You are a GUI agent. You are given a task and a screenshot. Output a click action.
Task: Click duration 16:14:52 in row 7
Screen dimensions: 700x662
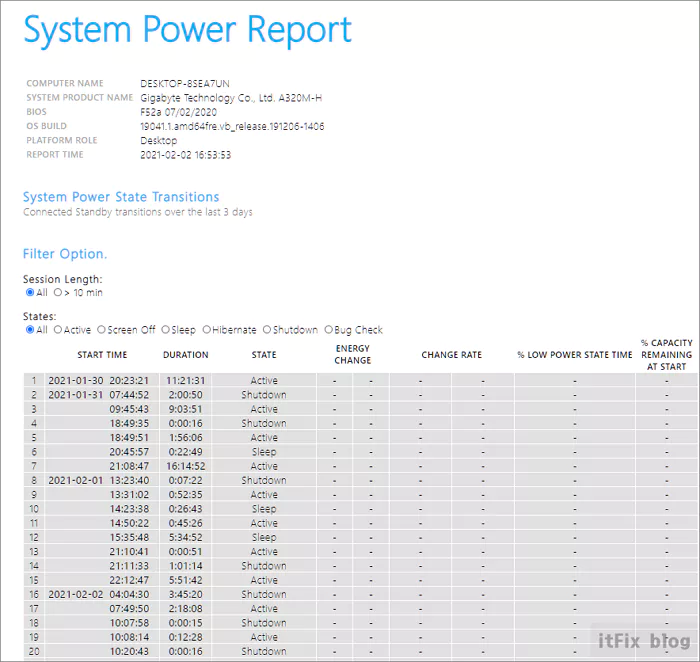click(186, 466)
